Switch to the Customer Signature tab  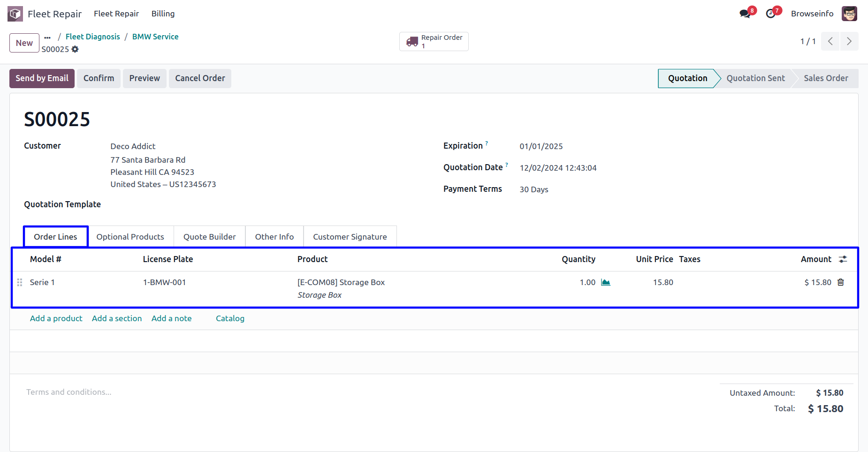tap(350, 237)
